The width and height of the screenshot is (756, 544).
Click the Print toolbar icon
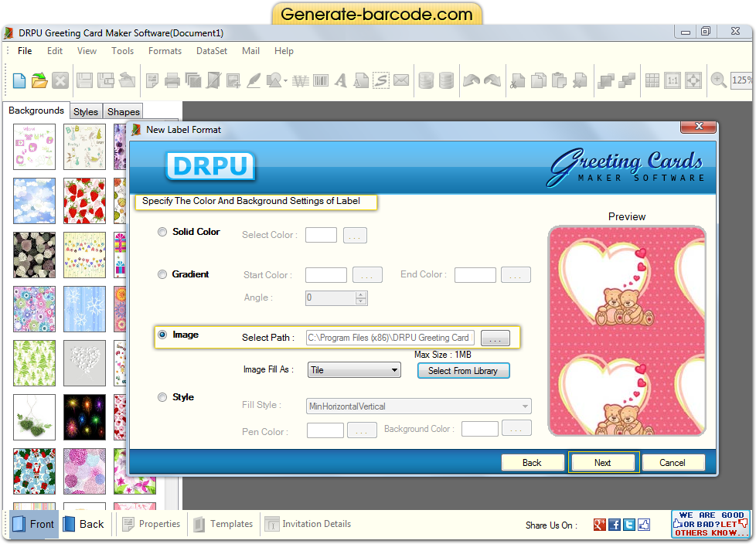[172, 80]
